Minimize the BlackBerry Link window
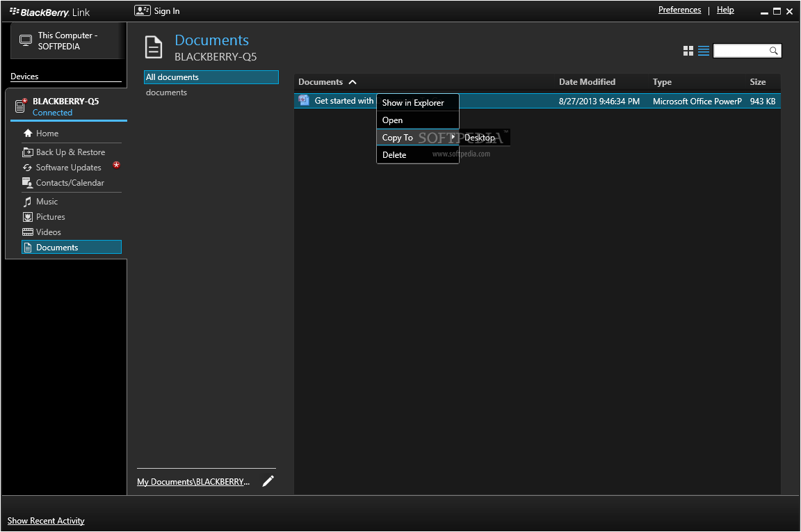801x532 pixels. (765, 12)
